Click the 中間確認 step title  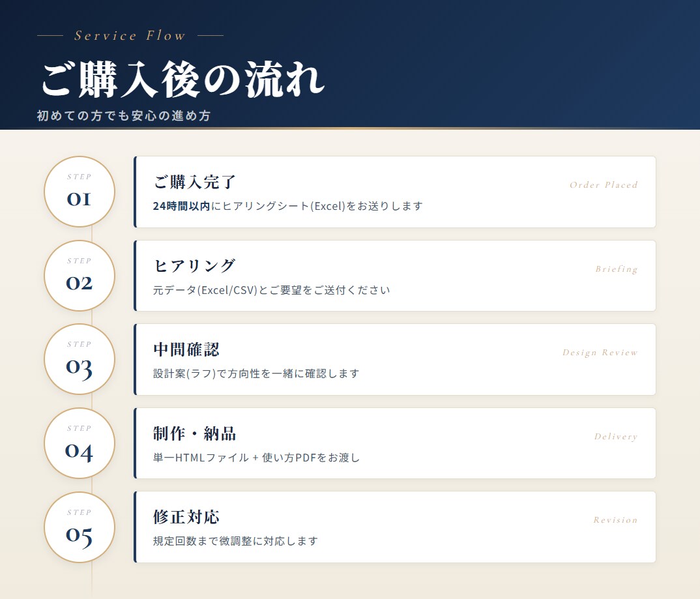pos(186,349)
